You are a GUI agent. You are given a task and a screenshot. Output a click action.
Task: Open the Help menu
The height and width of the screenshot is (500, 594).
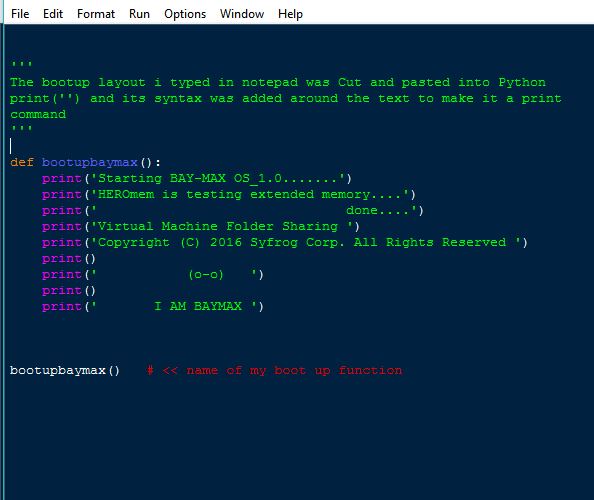pos(290,14)
